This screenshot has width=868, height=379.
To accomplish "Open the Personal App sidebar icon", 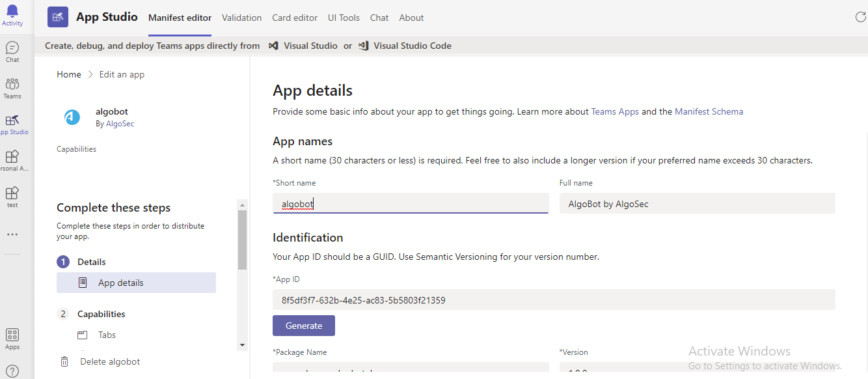I will [x=12, y=157].
